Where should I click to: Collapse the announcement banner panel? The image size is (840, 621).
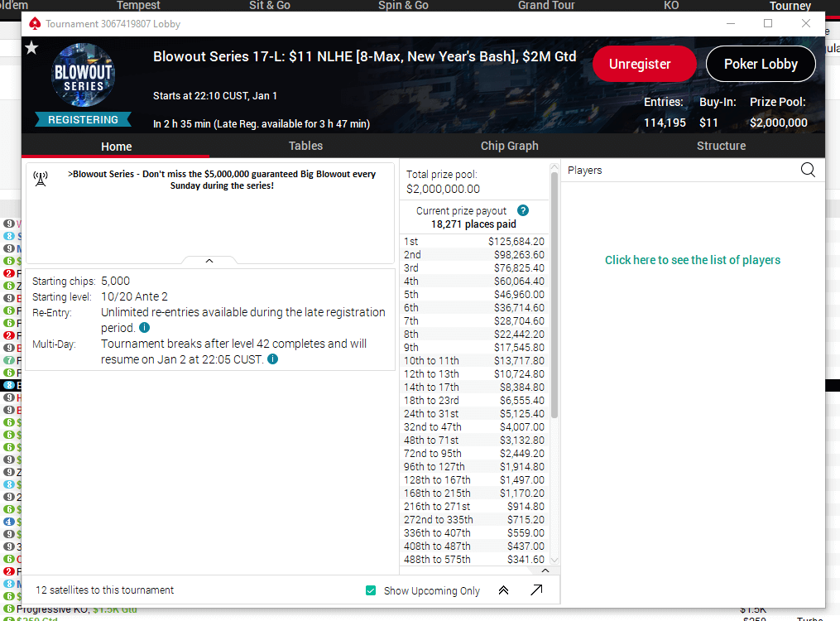[x=209, y=261]
